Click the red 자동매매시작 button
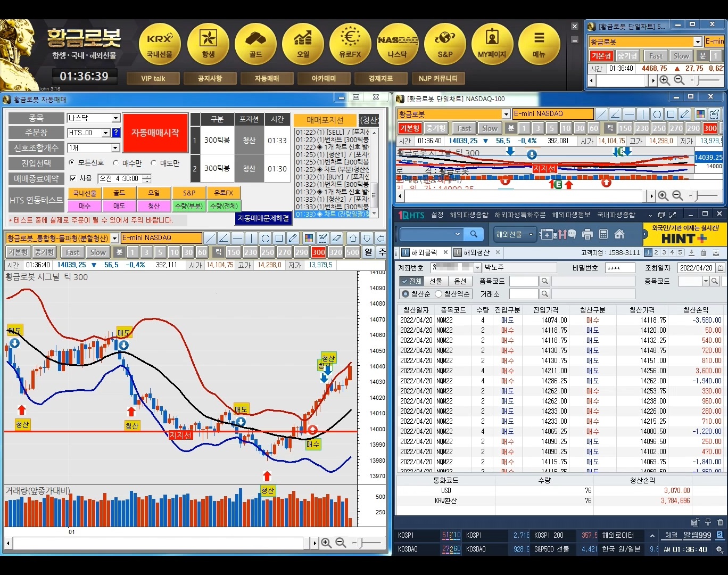Viewport: 728px width, 575px height. (x=155, y=133)
